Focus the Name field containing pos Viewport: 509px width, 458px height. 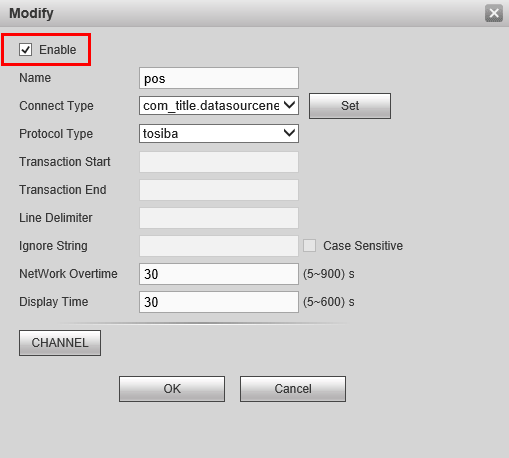pos(219,78)
